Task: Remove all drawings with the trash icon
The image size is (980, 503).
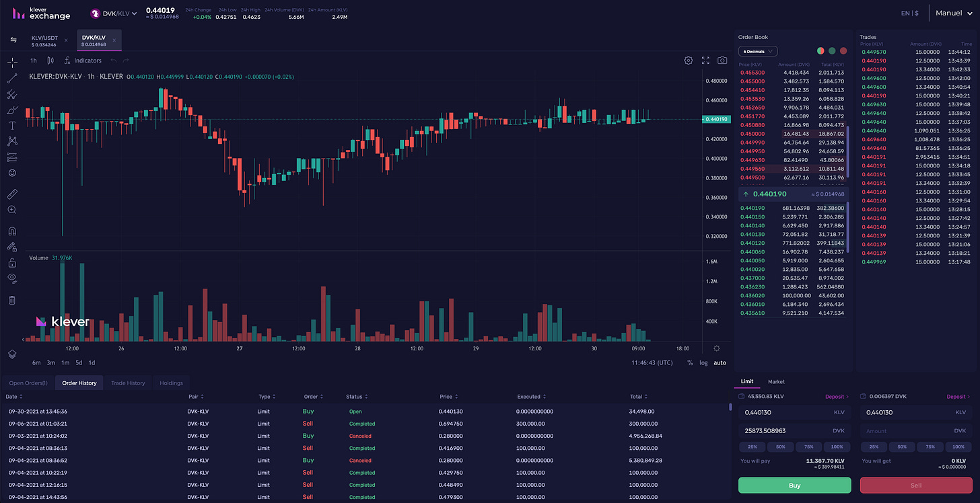Action: [12, 300]
